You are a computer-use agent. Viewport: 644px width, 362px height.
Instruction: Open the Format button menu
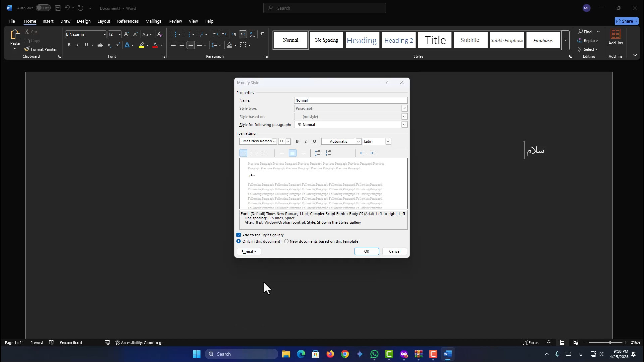[249, 252]
